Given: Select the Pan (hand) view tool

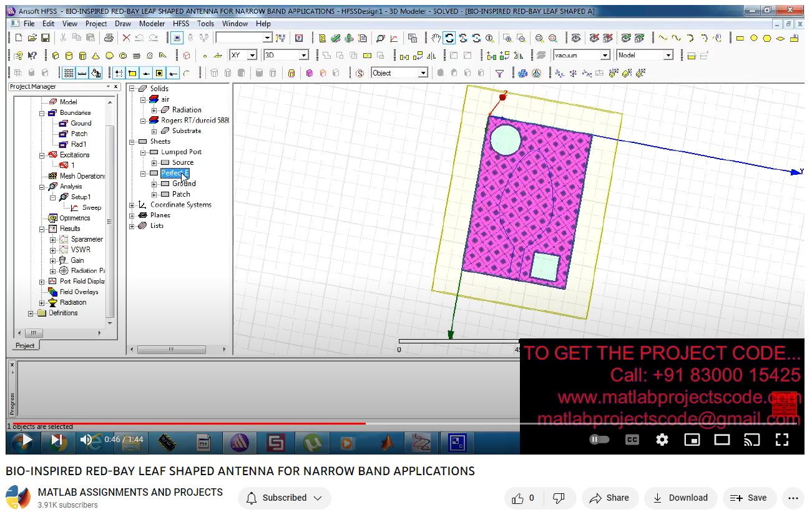Looking at the screenshot, I should (x=436, y=38).
